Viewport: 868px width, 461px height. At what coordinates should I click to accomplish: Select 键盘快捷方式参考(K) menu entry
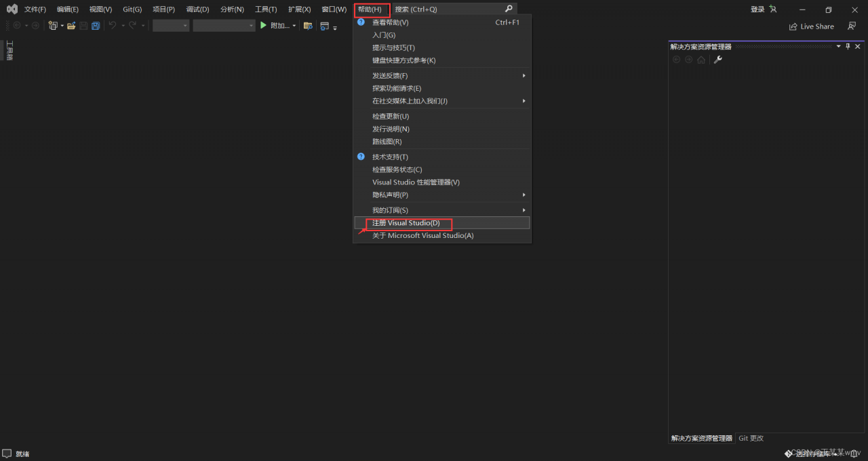pyautogui.click(x=442, y=60)
